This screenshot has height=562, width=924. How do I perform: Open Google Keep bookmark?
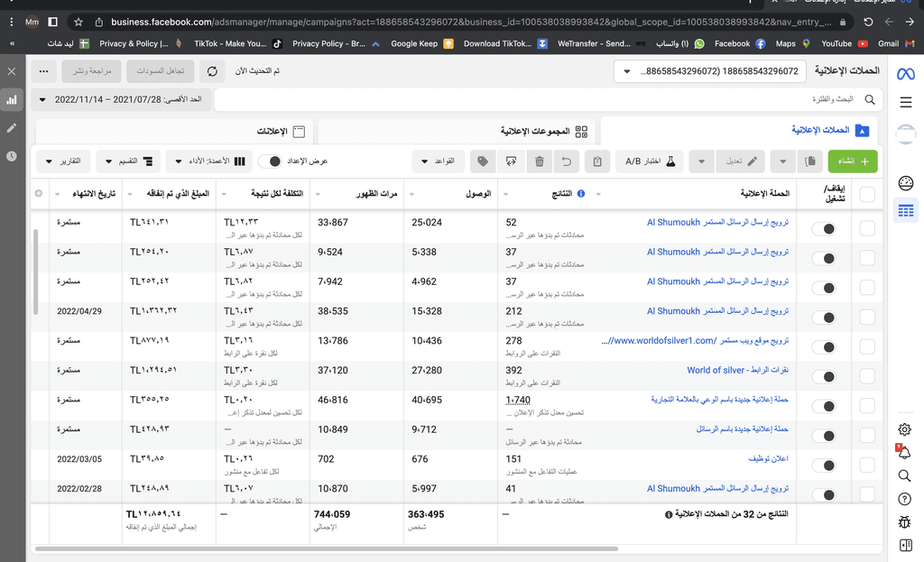(422, 43)
